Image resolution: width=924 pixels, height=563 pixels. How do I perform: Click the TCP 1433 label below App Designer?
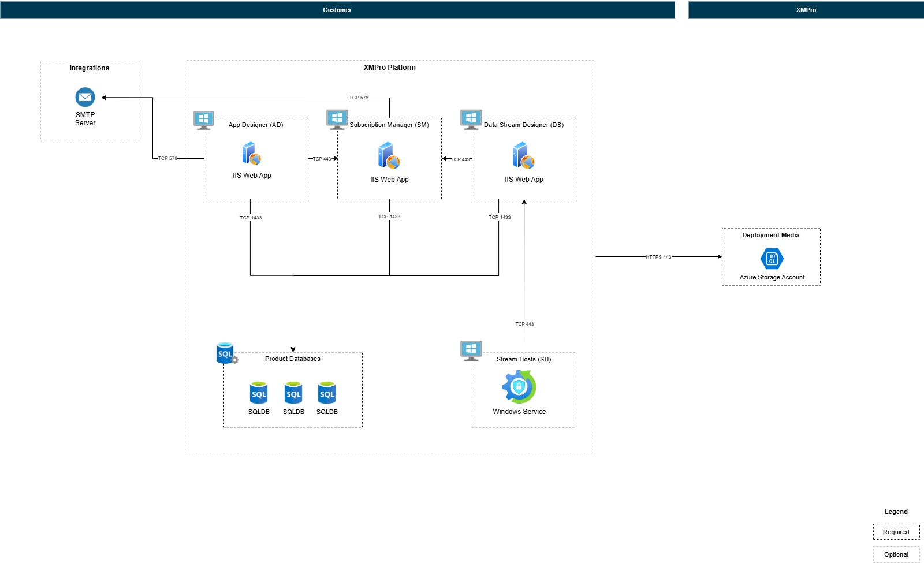pyautogui.click(x=251, y=218)
